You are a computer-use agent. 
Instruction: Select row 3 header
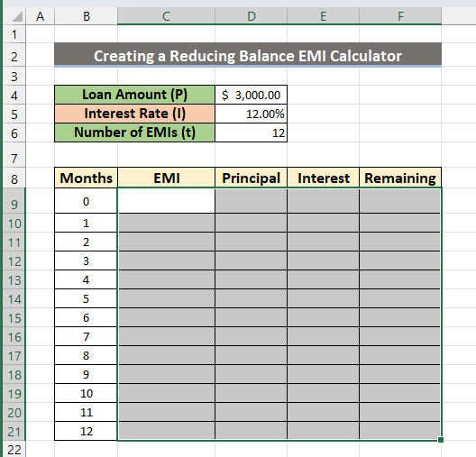point(14,77)
